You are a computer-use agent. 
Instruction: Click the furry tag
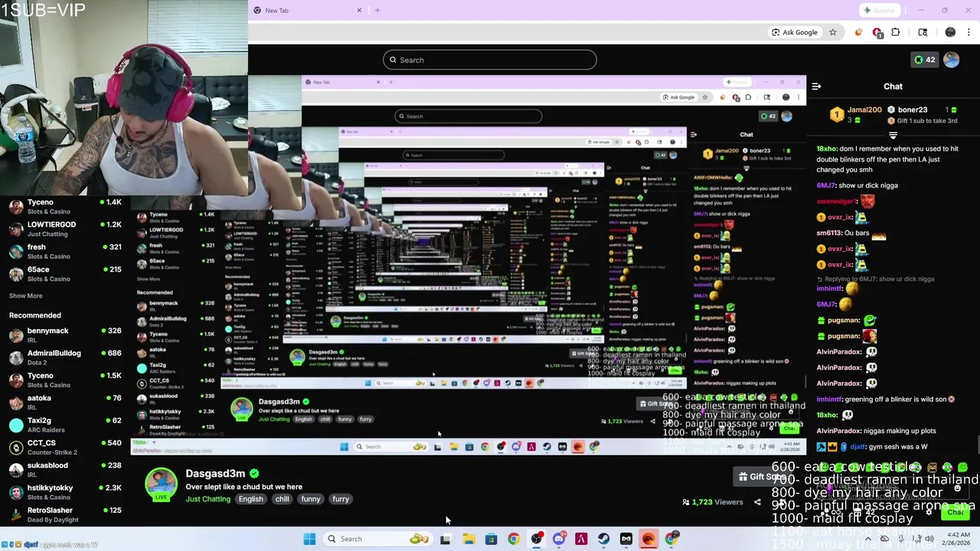[341, 499]
